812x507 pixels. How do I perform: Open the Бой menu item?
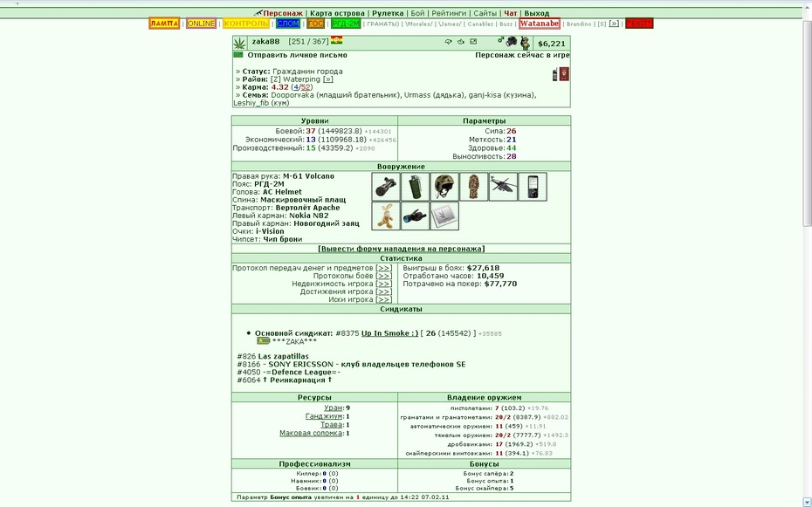coord(417,13)
